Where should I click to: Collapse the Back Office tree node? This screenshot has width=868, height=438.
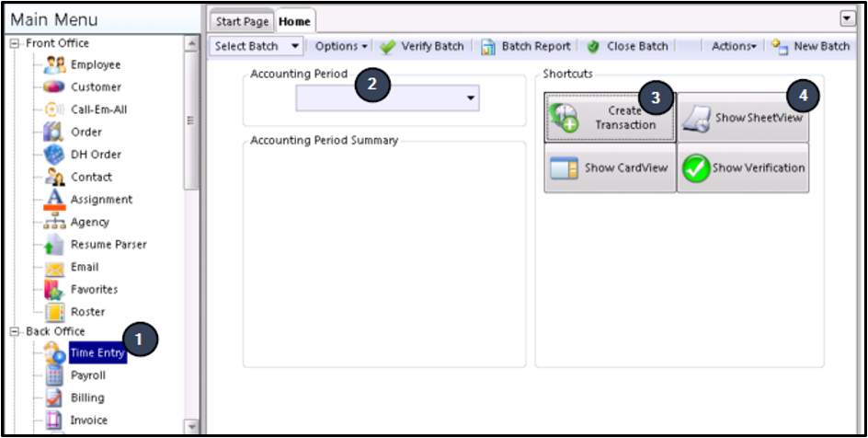tap(15, 331)
